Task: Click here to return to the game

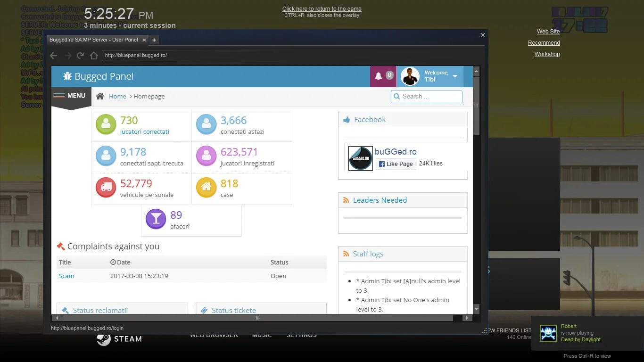Action: [322, 9]
